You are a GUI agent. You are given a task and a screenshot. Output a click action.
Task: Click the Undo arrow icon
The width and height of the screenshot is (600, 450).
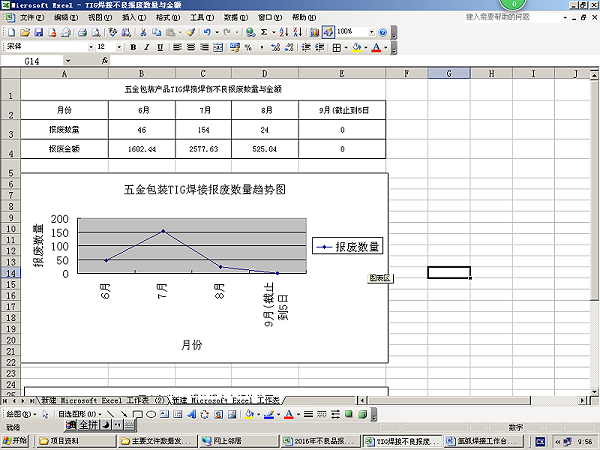tap(206, 32)
